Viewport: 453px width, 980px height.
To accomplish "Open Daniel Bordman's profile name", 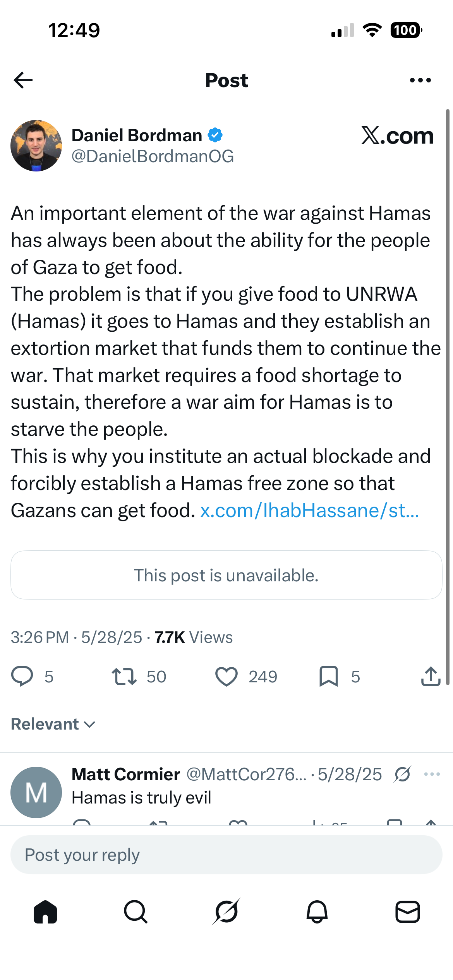I will point(137,135).
